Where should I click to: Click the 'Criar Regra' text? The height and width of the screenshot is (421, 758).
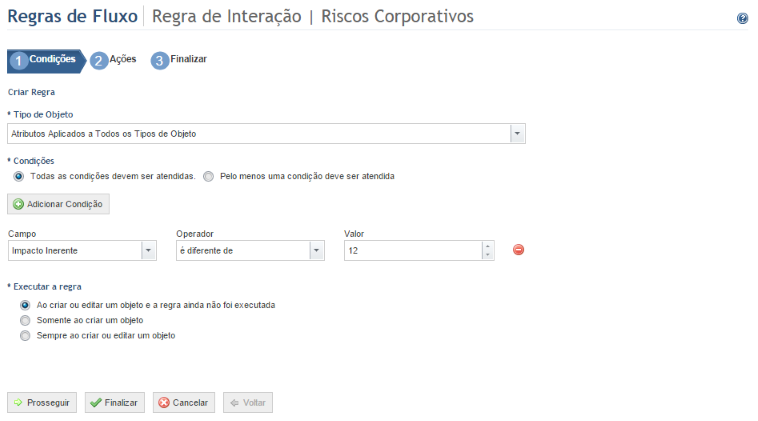[31, 92]
